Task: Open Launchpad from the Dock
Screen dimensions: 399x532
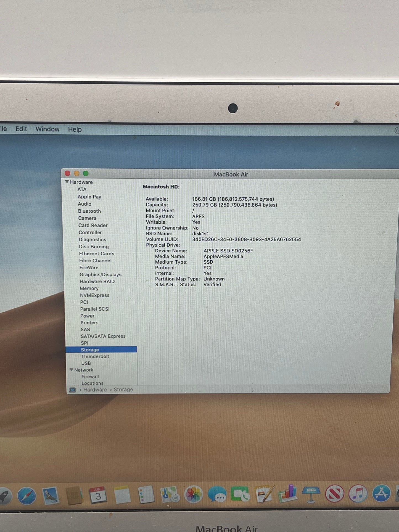Action: [x=5, y=496]
